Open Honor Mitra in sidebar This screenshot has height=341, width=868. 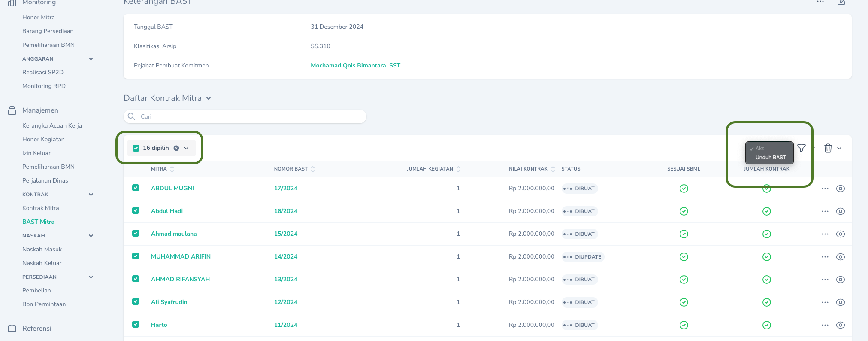(x=39, y=18)
